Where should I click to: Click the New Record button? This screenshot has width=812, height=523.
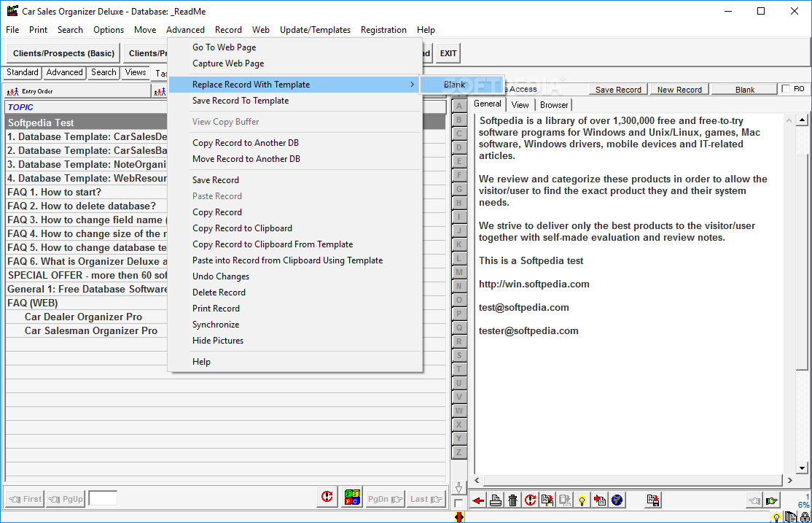(x=679, y=90)
